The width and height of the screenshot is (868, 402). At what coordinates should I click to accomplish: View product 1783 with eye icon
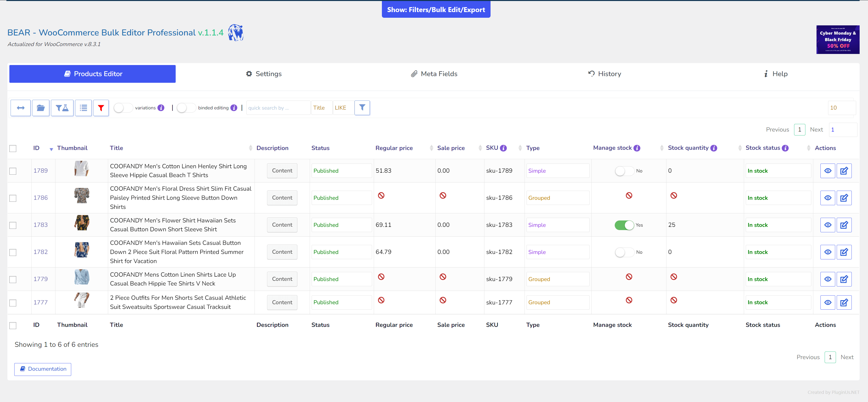827,225
